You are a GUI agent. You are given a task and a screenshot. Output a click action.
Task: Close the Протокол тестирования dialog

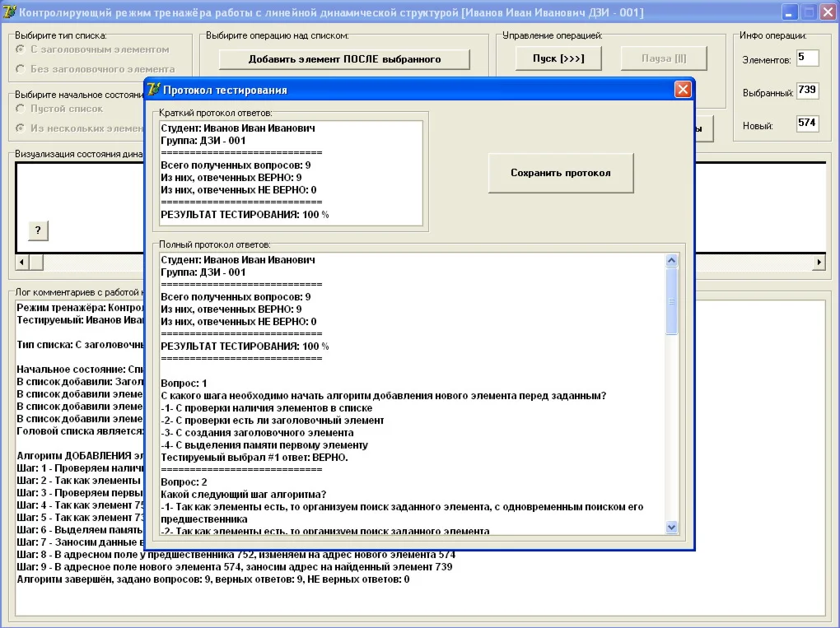tap(682, 90)
